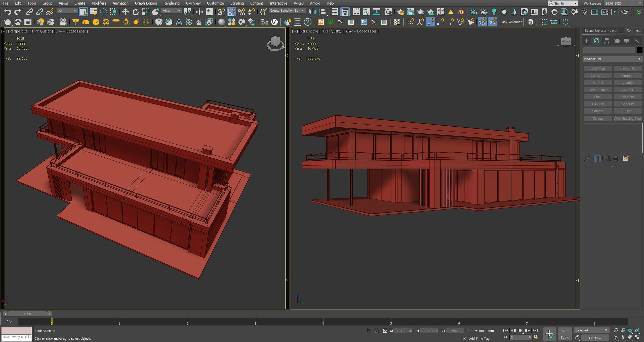Screen dimensions: 644x342
Task: Open the Hierarchy command panel tab
Action: point(607,41)
